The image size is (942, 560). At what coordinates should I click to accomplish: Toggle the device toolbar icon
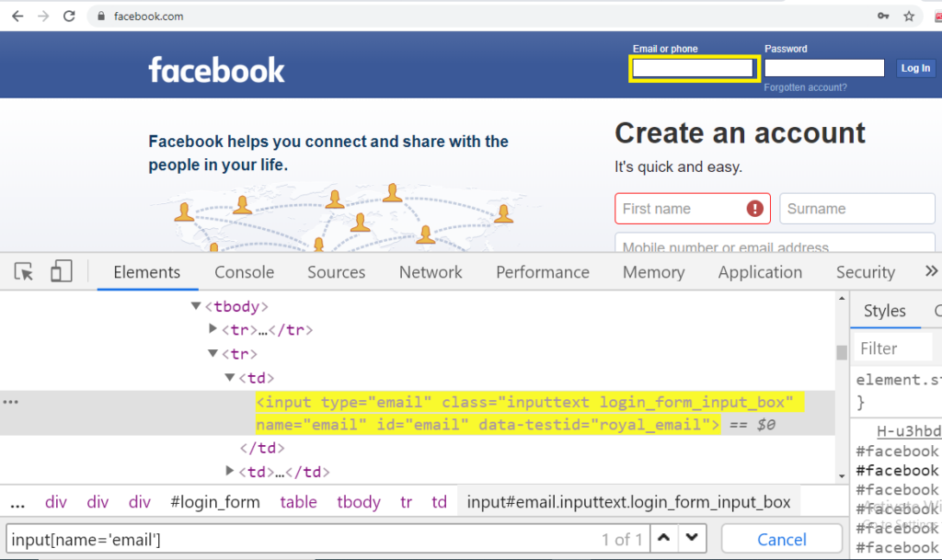coord(61,271)
